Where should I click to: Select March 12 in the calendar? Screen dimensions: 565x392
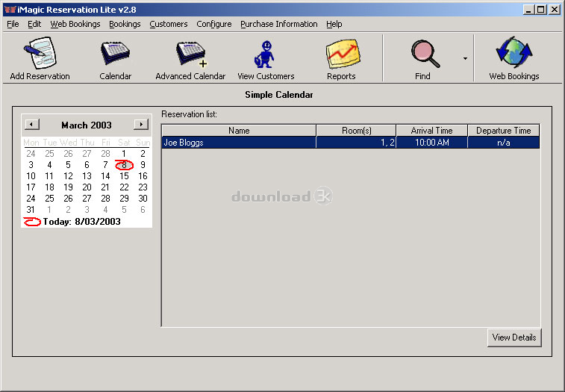tap(68, 176)
